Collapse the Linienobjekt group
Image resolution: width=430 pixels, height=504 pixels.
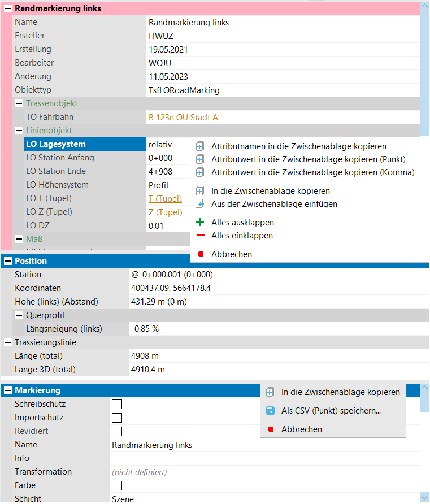tap(19, 131)
